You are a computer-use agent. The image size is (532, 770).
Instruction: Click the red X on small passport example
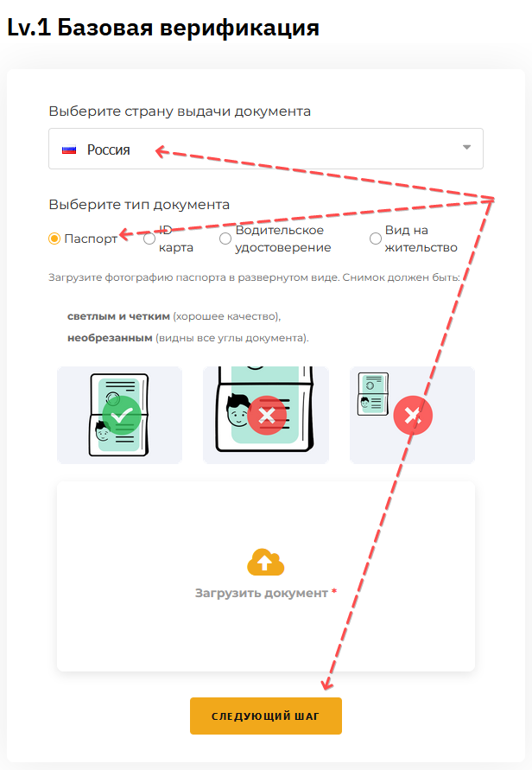pyautogui.click(x=413, y=416)
